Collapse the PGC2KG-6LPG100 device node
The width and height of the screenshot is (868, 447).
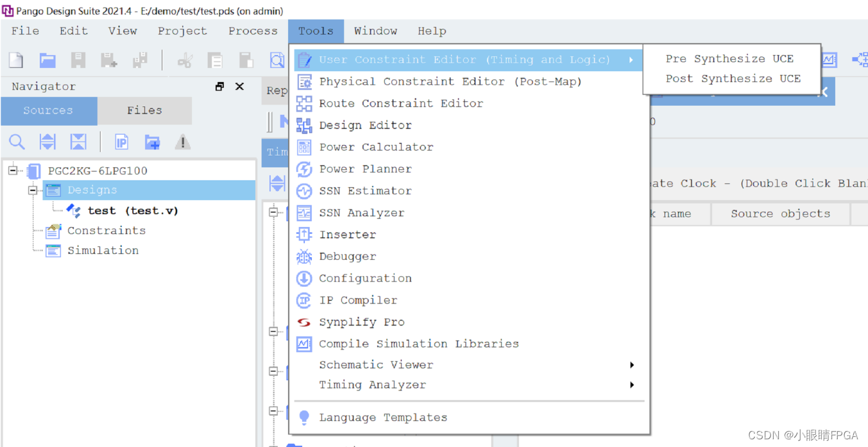click(12, 171)
